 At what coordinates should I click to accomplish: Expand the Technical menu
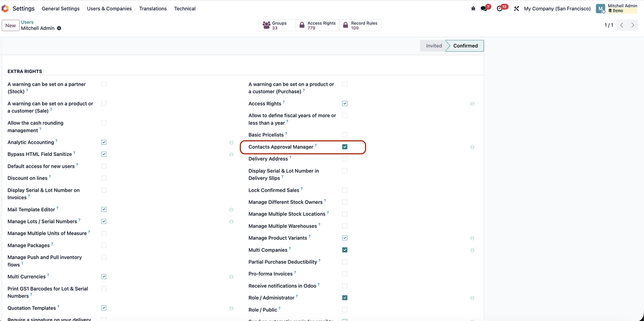click(185, 9)
